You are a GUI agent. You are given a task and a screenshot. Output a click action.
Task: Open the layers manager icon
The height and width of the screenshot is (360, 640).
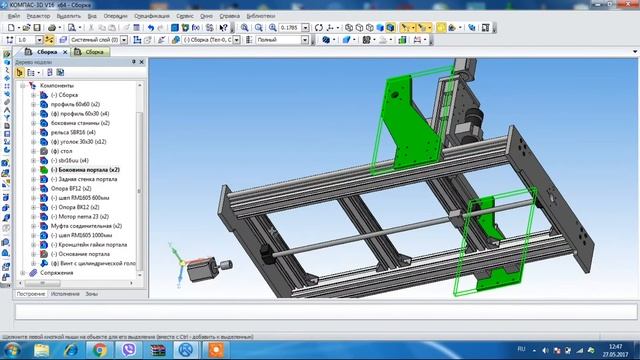[x=63, y=40]
